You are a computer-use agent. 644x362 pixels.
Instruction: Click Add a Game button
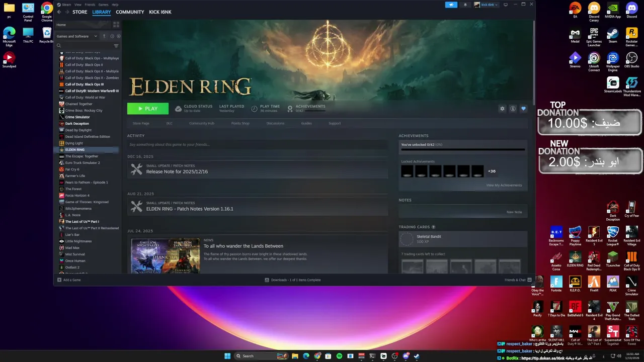69,280
